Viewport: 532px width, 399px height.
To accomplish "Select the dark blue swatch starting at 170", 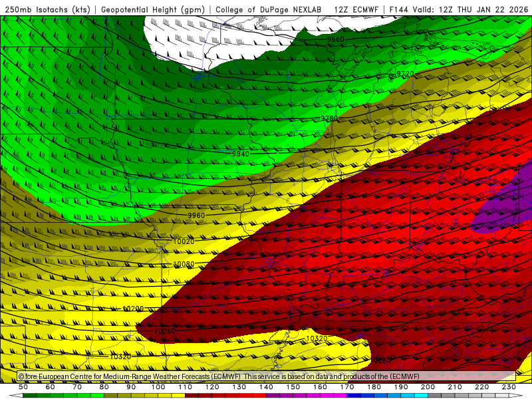I will (x=354, y=396).
